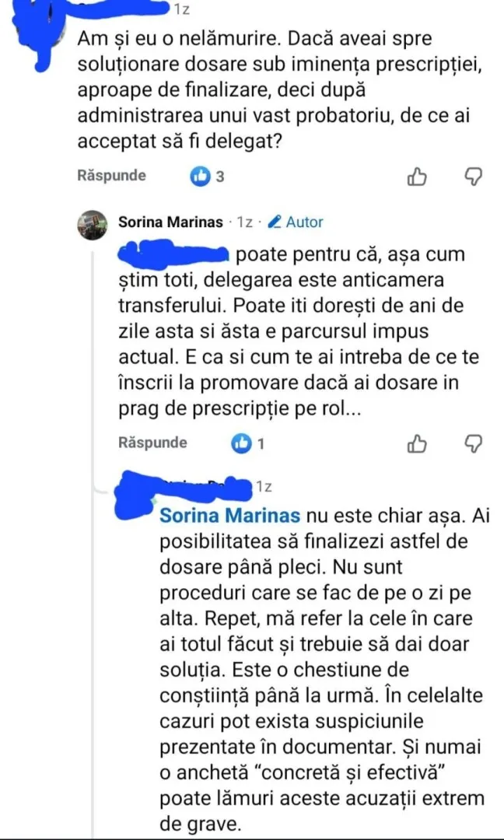Click the pencil icon next to Autor
This screenshot has width=504, height=840.
click(x=274, y=222)
